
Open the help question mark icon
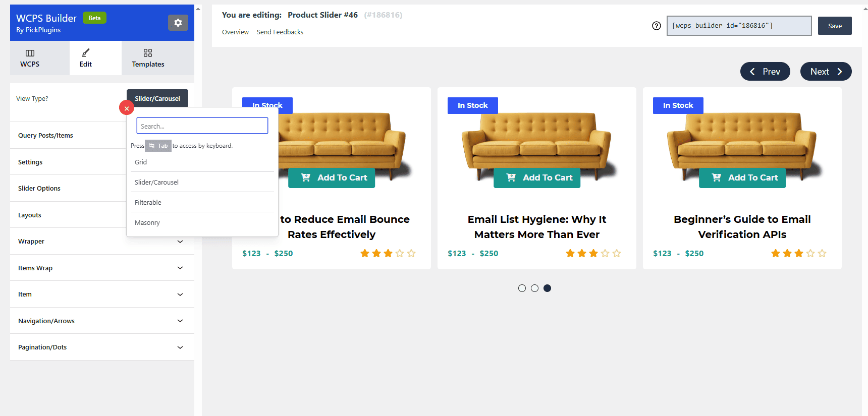[x=656, y=25]
